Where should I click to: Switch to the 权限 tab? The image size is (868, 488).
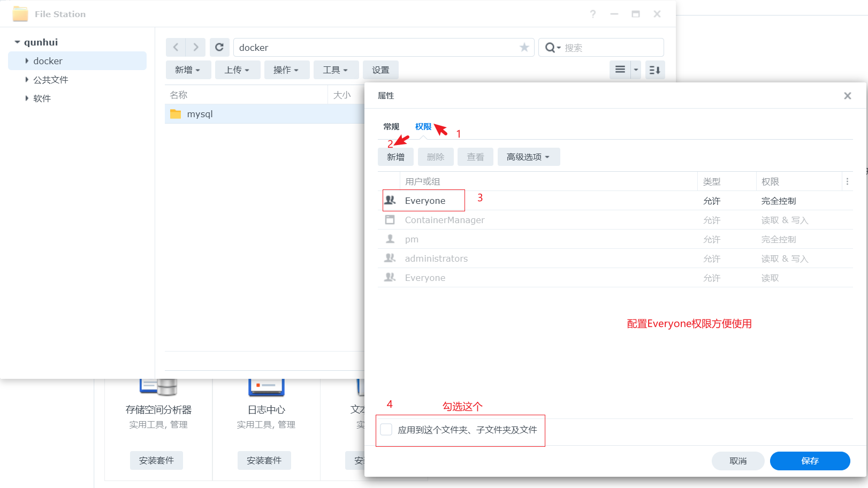pyautogui.click(x=423, y=126)
